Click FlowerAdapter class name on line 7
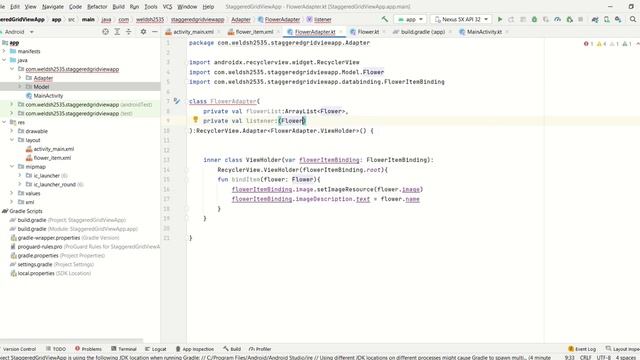This screenshot has width=640, height=360. tap(233, 101)
